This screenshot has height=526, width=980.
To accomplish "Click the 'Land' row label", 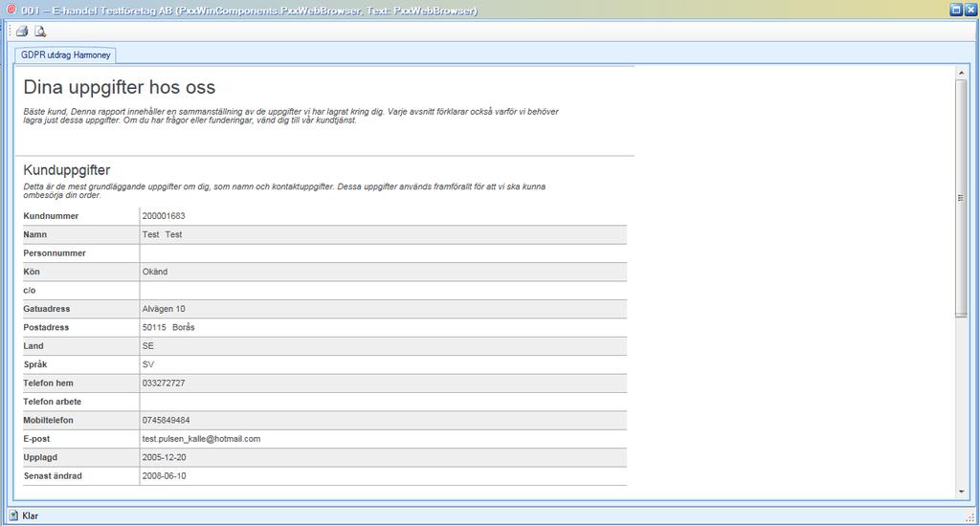I will coord(33,346).
